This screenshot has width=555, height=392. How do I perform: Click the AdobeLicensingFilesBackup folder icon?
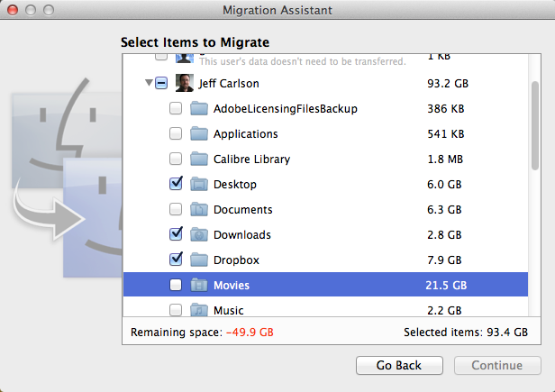[x=199, y=109]
